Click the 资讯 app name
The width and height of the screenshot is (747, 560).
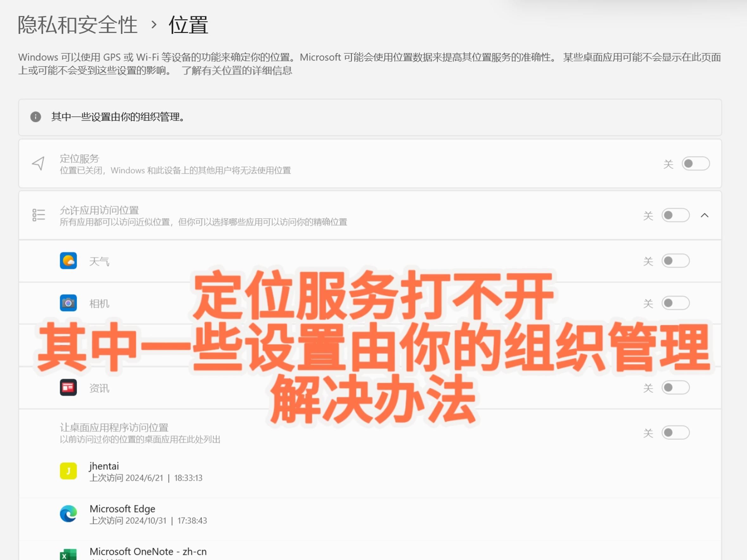tap(99, 388)
